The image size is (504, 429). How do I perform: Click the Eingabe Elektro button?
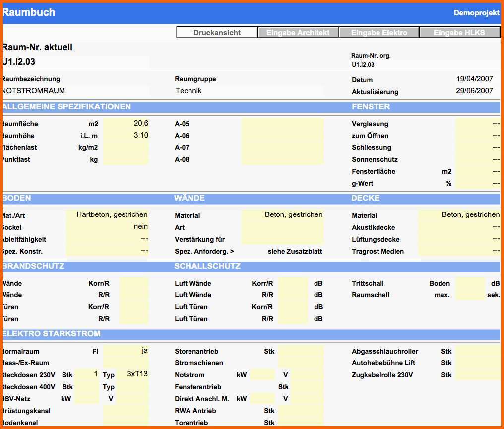pyautogui.click(x=379, y=33)
